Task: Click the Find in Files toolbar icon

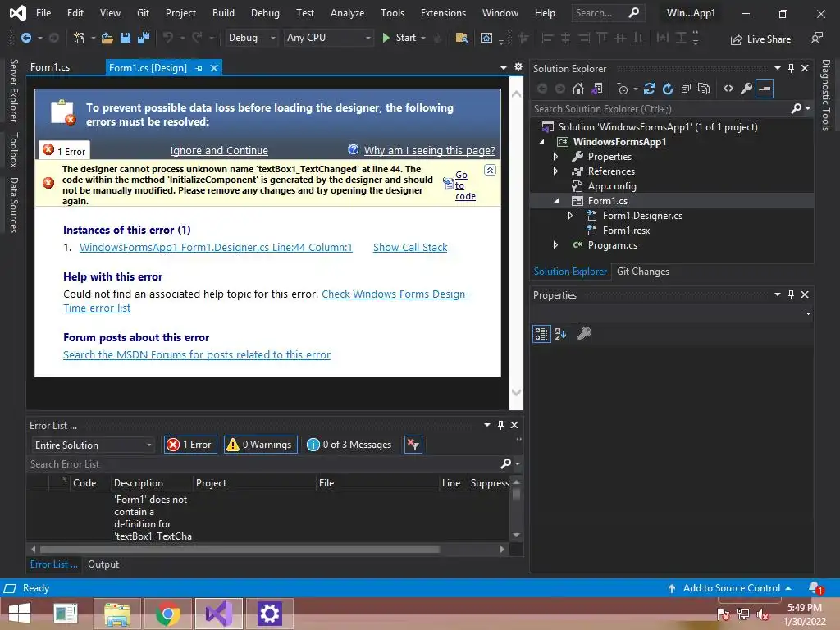Action: [x=461, y=38]
